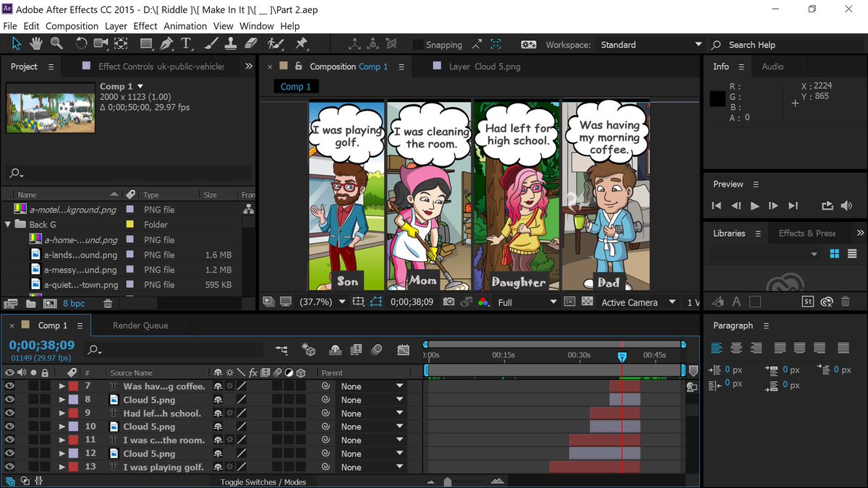
Task: Take a snapshot with the camera icon
Action: [449, 302]
